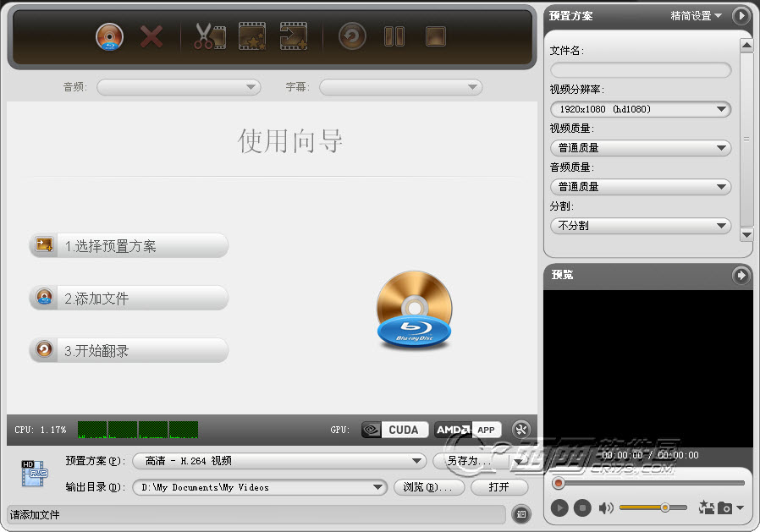Open the 预置方案 profile dropdown
760x532 pixels.
pos(279,461)
